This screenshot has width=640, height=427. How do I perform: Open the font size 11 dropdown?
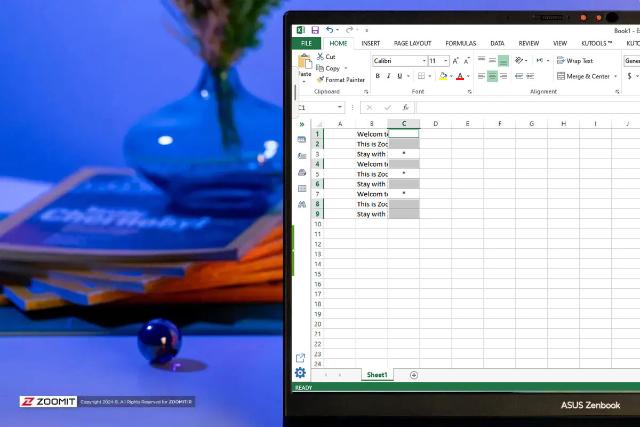point(446,61)
